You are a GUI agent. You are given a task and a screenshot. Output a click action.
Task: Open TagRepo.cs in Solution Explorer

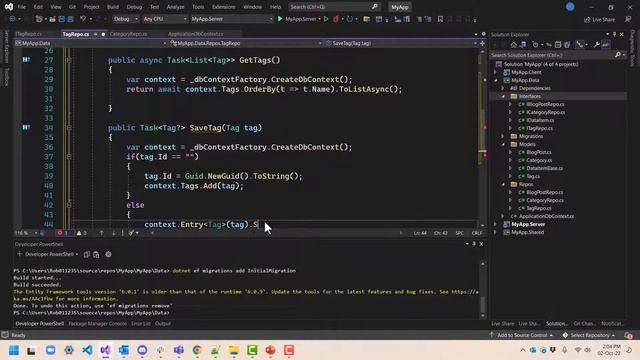(539, 208)
